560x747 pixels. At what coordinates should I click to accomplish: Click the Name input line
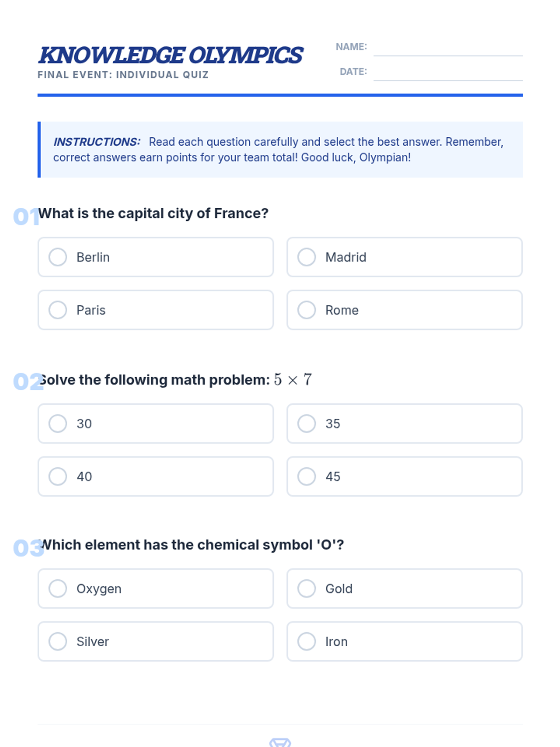pos(448,48)
